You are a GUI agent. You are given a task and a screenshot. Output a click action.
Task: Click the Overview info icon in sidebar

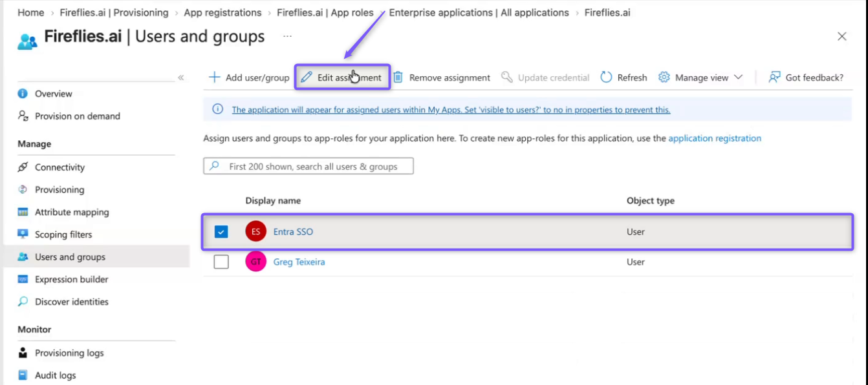pyautogui.click(x=23, y=94)
